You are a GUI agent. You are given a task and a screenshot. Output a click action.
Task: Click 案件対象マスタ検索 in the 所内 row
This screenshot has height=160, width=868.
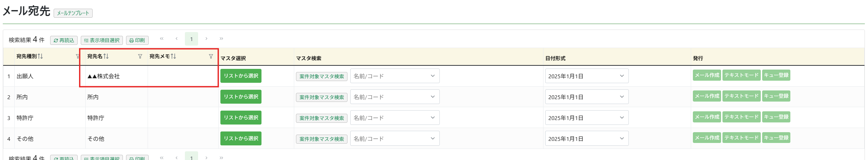tap(322, 97)
